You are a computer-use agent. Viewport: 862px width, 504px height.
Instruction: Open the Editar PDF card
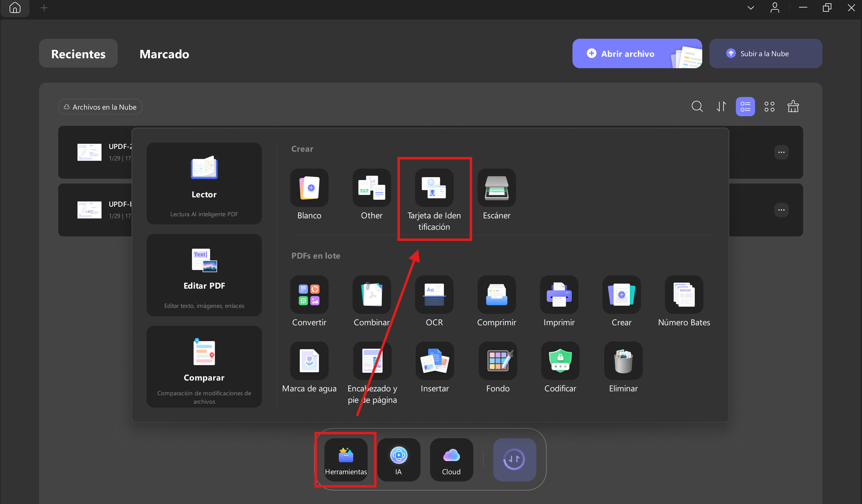click(204, 275)
